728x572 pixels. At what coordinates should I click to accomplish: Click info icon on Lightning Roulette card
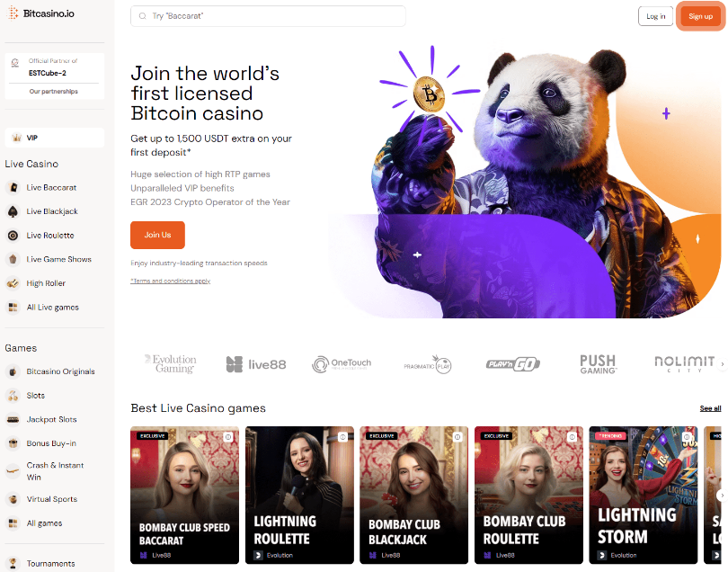click(342, 437)
